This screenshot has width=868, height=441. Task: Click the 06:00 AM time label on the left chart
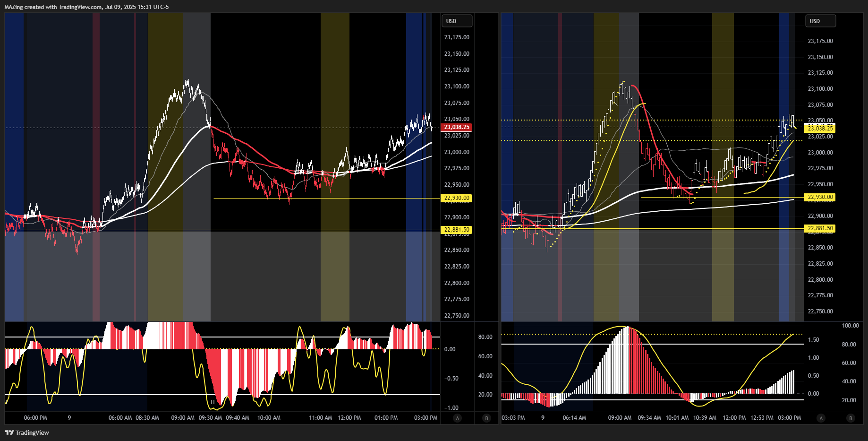(120, 418)
